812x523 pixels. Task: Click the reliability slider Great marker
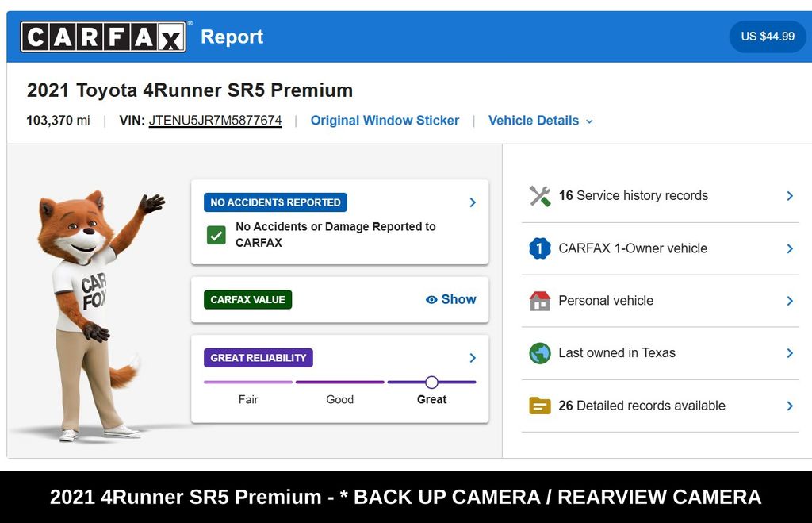point(431,383)
